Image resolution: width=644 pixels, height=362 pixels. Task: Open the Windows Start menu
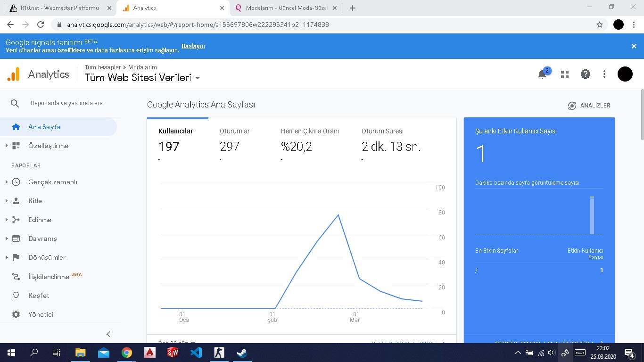pos(10,352)
